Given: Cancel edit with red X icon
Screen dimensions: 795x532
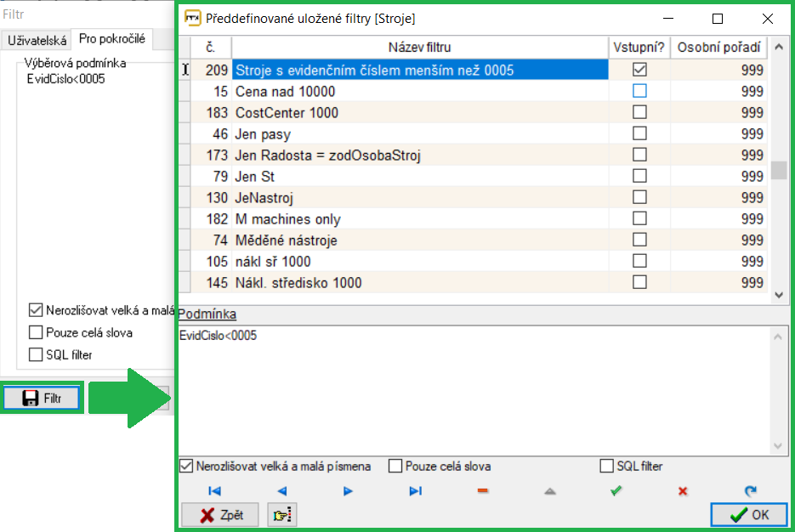Looking at the screenshot, I should 682,491.
